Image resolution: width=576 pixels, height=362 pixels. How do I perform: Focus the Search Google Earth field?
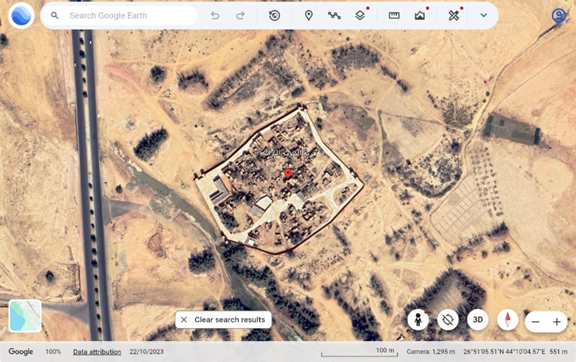[119, 15]
